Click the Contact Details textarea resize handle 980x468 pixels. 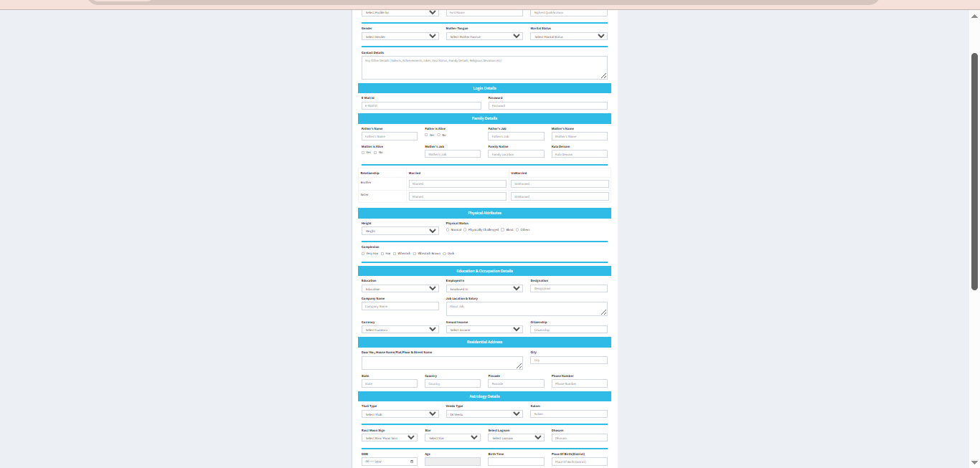click(x=603, y=75)
